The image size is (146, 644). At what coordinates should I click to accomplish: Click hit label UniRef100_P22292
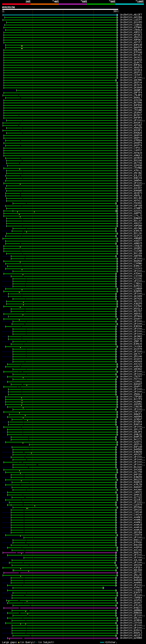[131, 278]
